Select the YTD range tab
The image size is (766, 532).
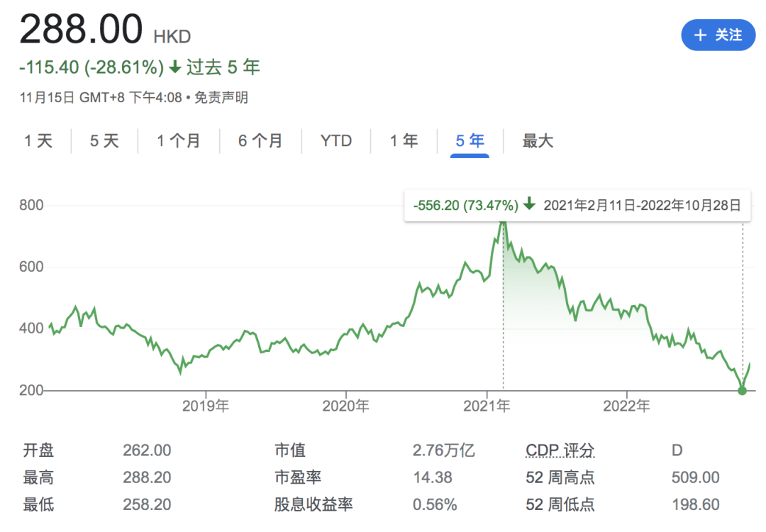tap(336, 141)
